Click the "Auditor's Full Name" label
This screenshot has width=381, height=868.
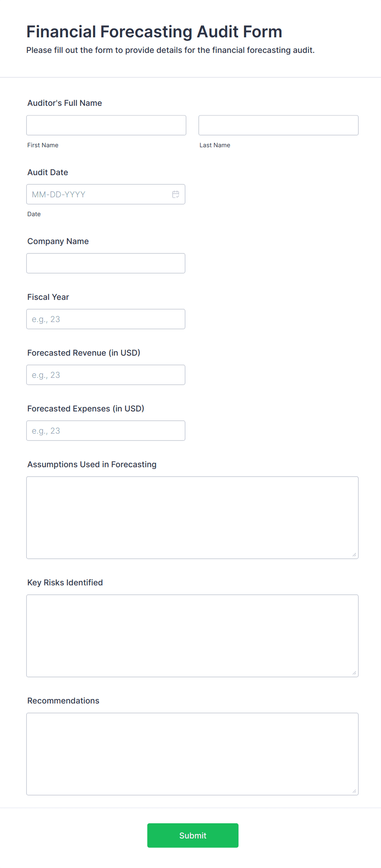[65, 103]
